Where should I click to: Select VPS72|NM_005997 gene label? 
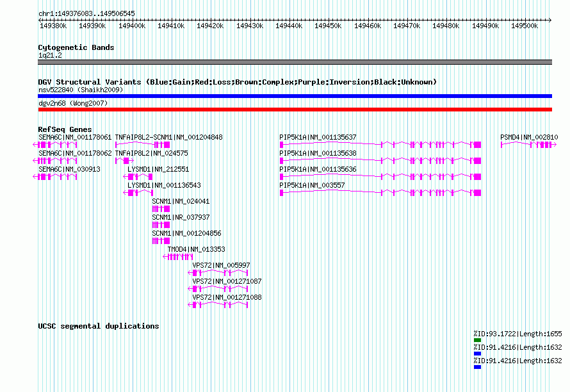point(222,265)
